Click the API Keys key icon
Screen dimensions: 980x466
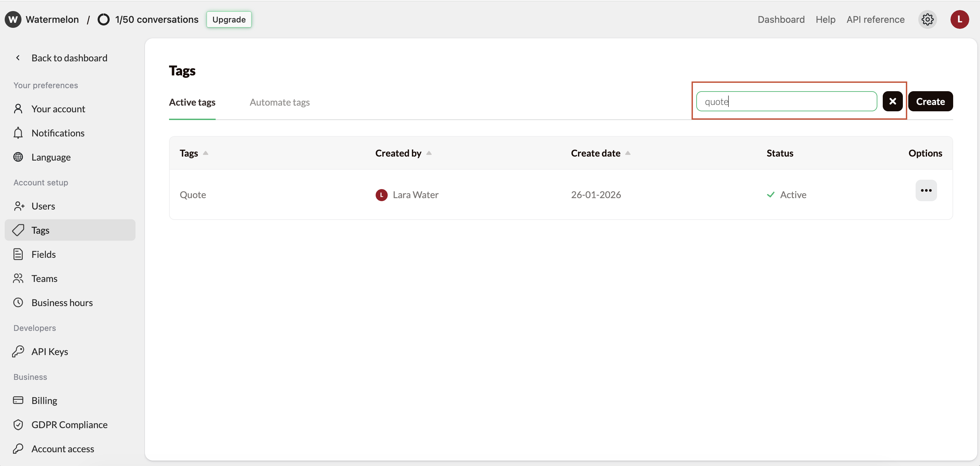[19, 351]
